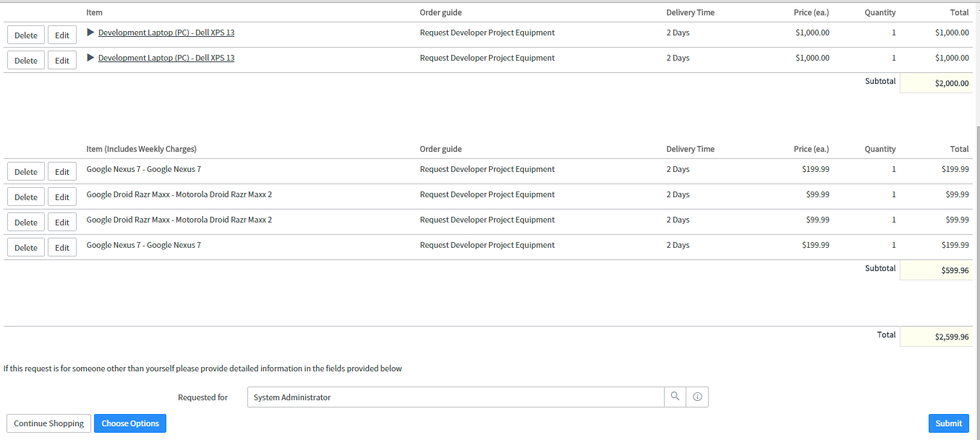Submit the order request
The height and width of the screenshot is (440, 980).
pyautogui.click(x=949, y=423)
